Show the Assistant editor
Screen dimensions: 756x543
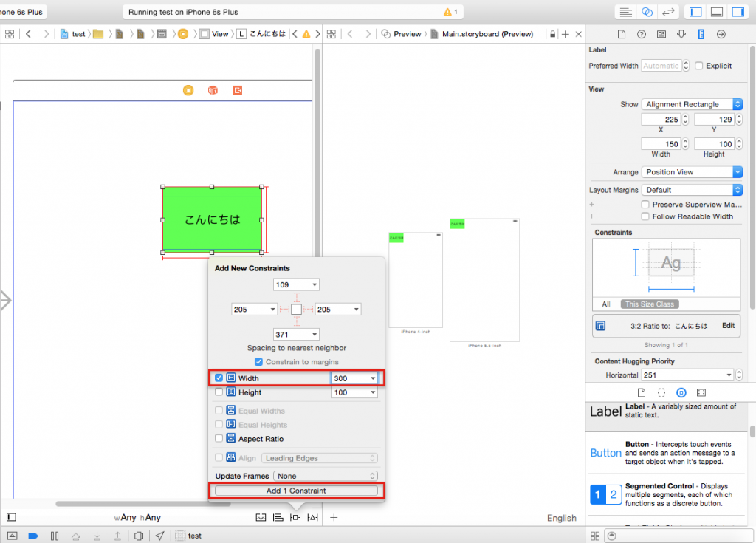point(647,12)
